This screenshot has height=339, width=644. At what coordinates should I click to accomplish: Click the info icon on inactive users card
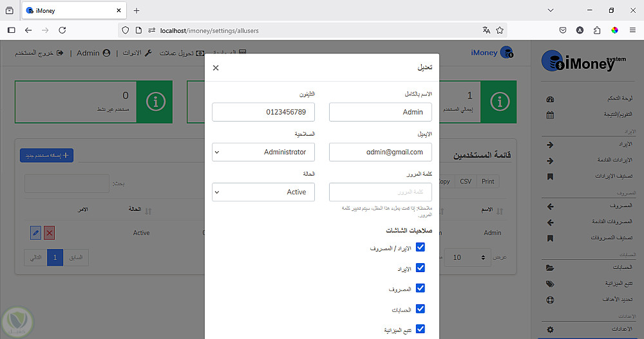click(x=156, y=102)
